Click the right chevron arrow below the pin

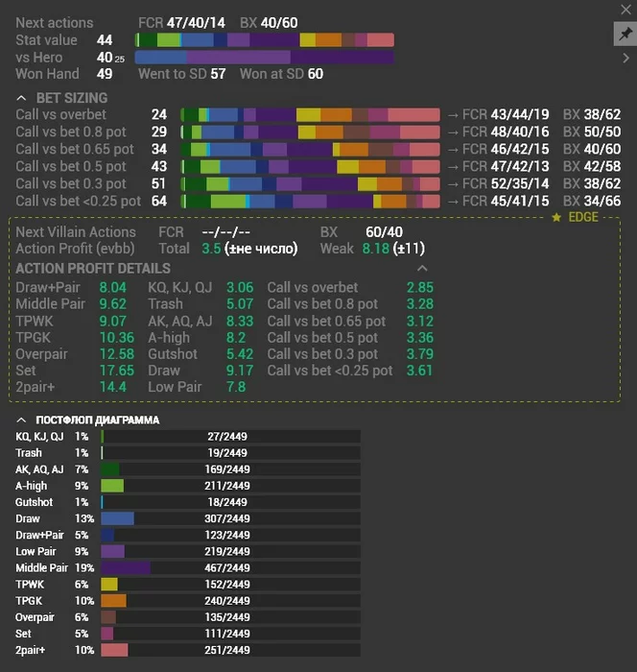[x=625, y=58]
